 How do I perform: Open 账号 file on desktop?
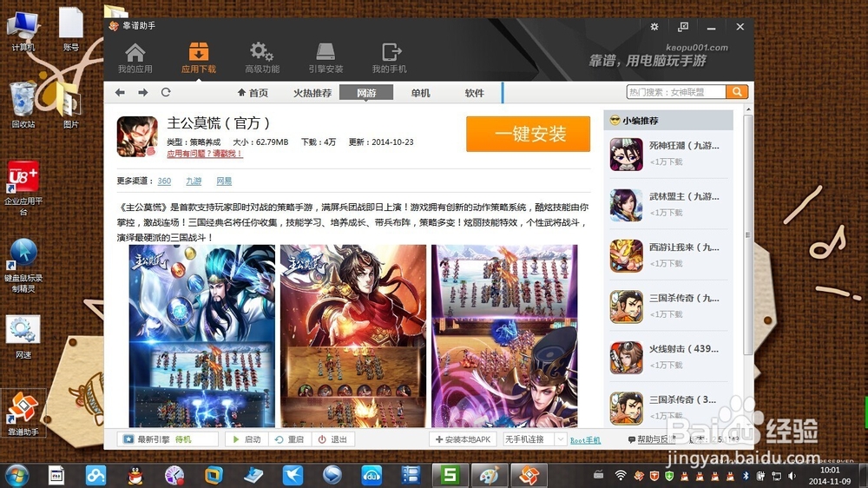tap(71, 29)
